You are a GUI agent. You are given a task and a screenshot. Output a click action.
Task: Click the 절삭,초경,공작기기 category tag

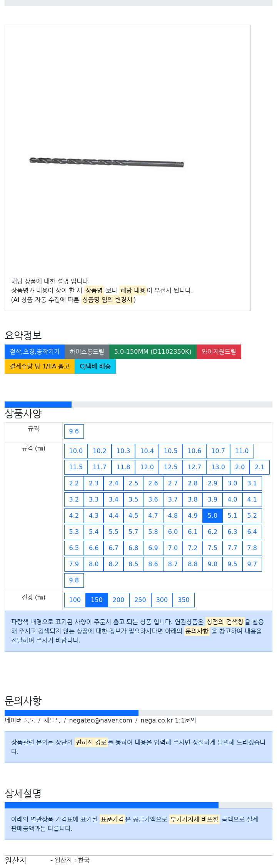35,352
